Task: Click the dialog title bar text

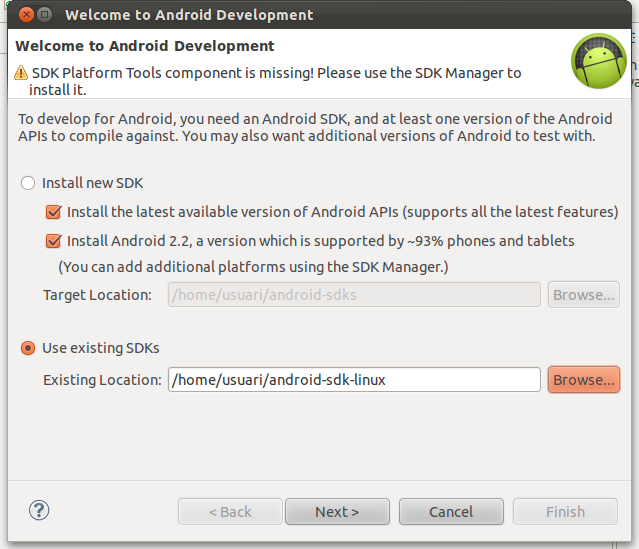Action: tap(189, 15)
